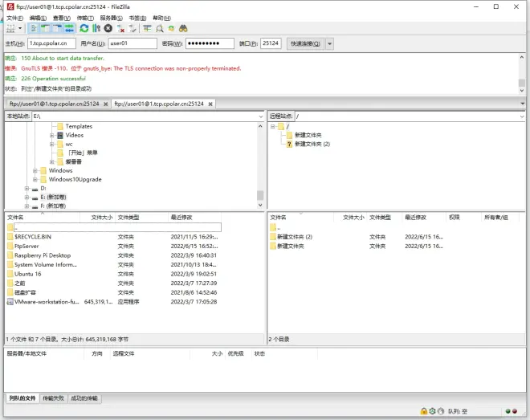Toggle message log display
This screenshot has height=420, width=530.
pos(34,28)
